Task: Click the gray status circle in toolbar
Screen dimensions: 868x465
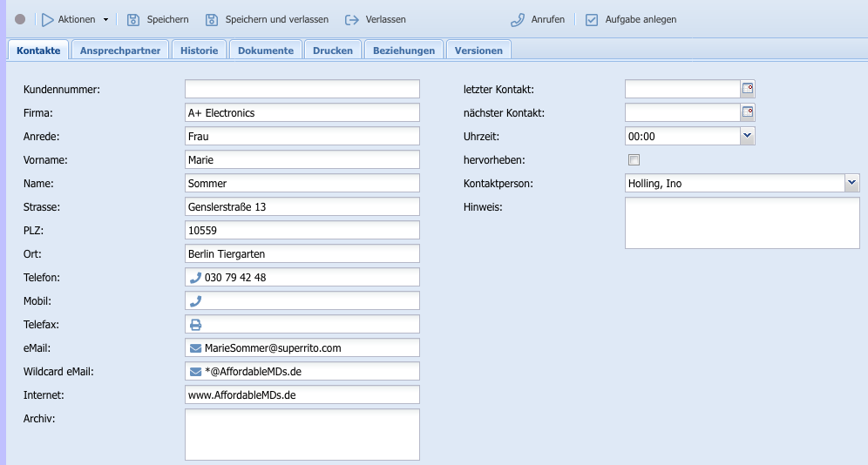Action: tap(20, 19)
